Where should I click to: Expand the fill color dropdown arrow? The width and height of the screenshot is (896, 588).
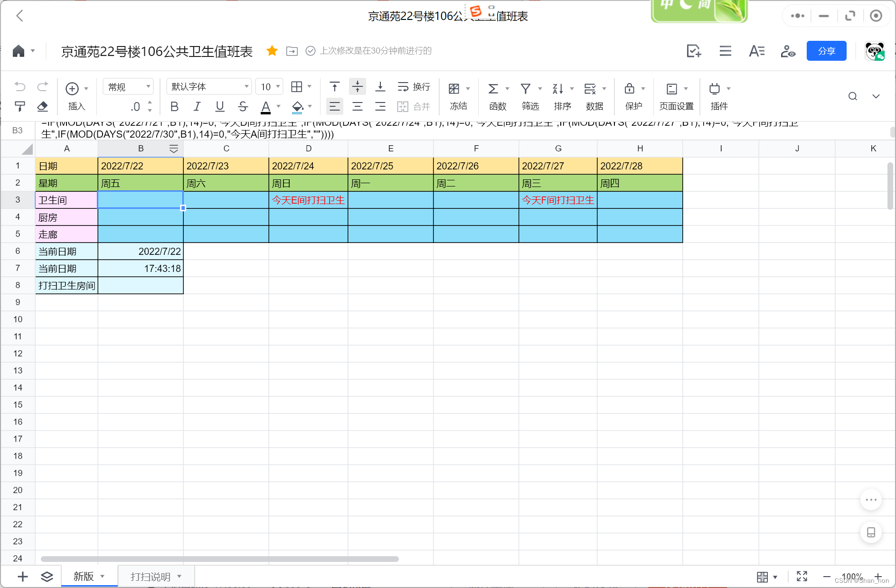tap(310, 106)
